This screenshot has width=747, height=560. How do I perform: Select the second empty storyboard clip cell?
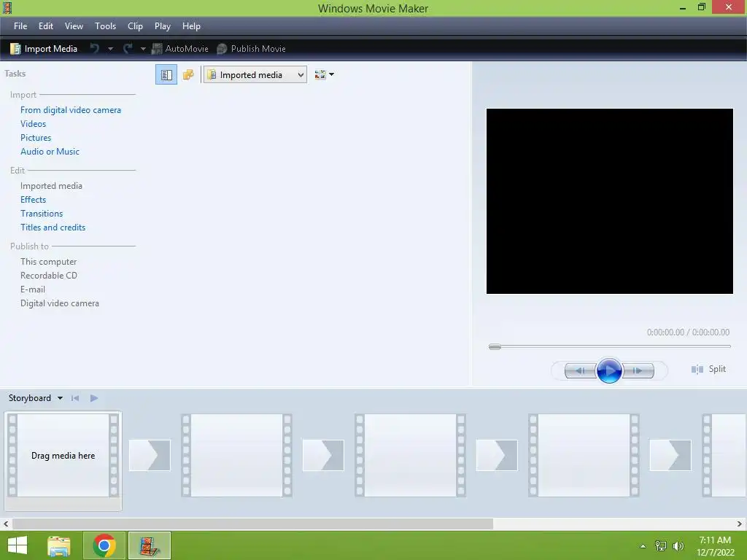tap(237, 456)
